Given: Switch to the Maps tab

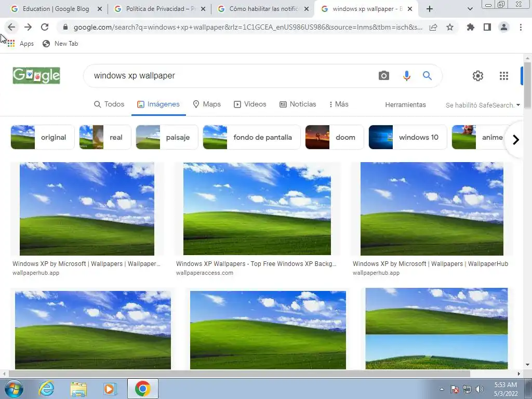Looking at the screenshot, I should click(207, 104).
